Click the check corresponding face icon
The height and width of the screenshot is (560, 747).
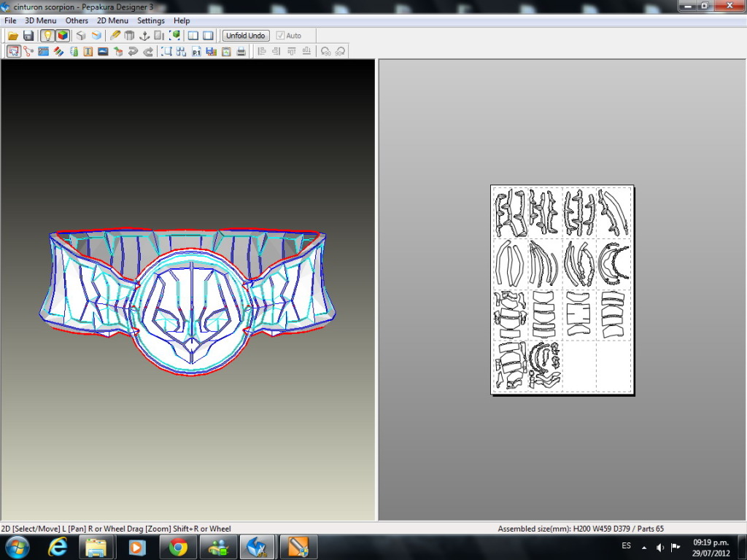click(118, 52)
